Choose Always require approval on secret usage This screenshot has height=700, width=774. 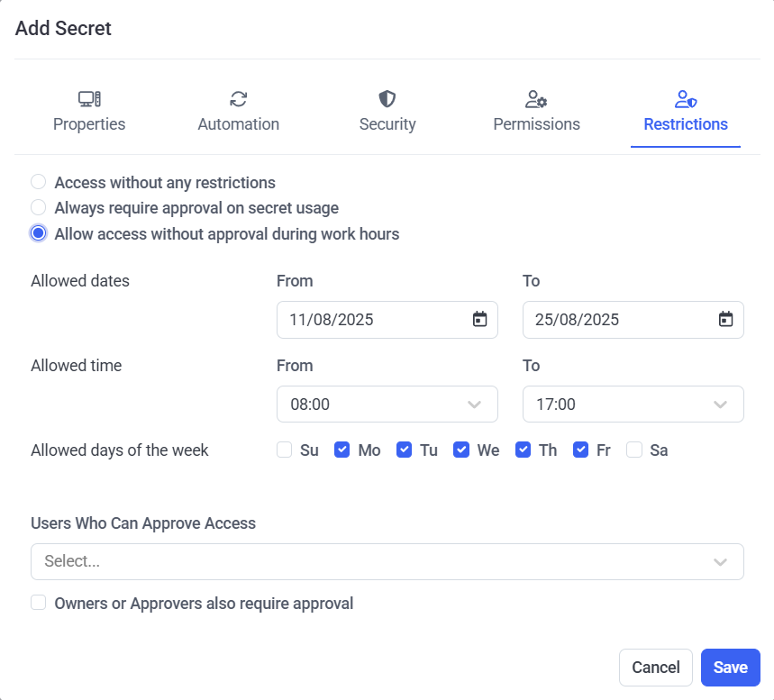(x=39, y=208)
